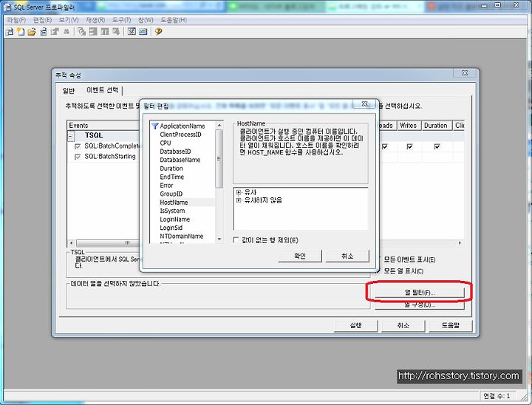Expand the 유사 filter node
The image size is (532, 405).
[x=239, y=192]
